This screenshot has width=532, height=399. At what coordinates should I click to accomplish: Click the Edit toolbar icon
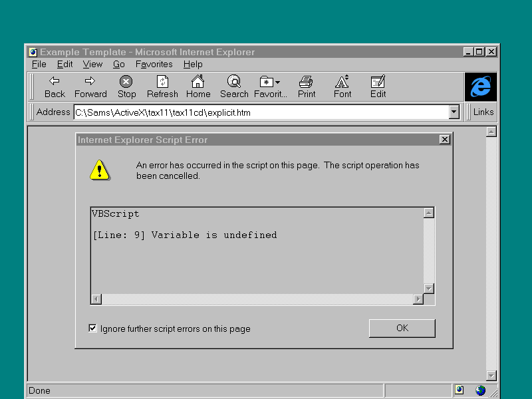click(378, 82)
